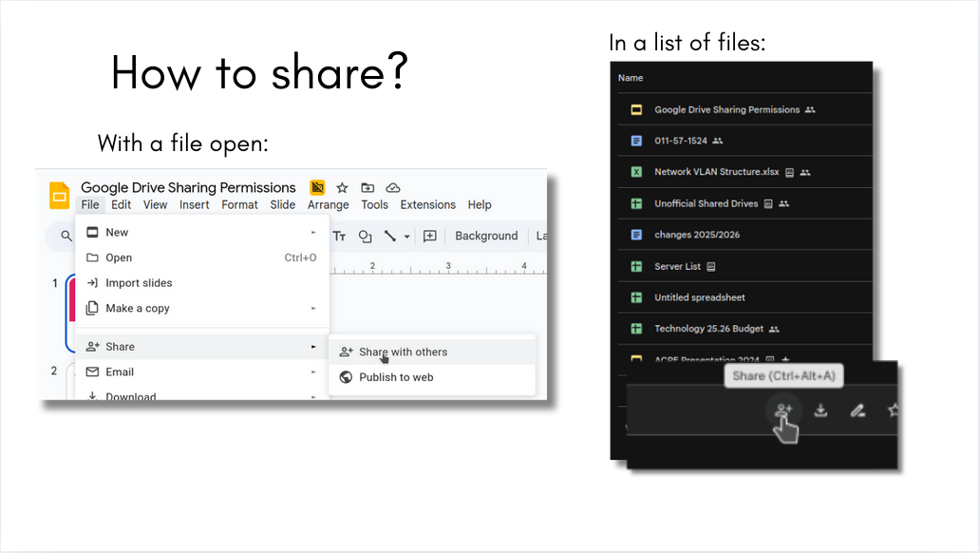
Task: Click the globe icon beside Publish to web
Action: [x=346, y=377]
